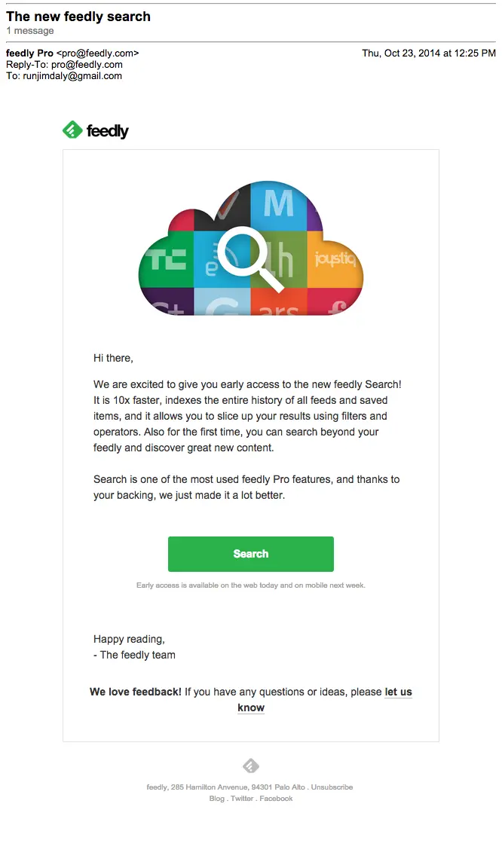Visit the Twitter link in the footer
This screenshot has height=868, width=502.
(241, 798)
